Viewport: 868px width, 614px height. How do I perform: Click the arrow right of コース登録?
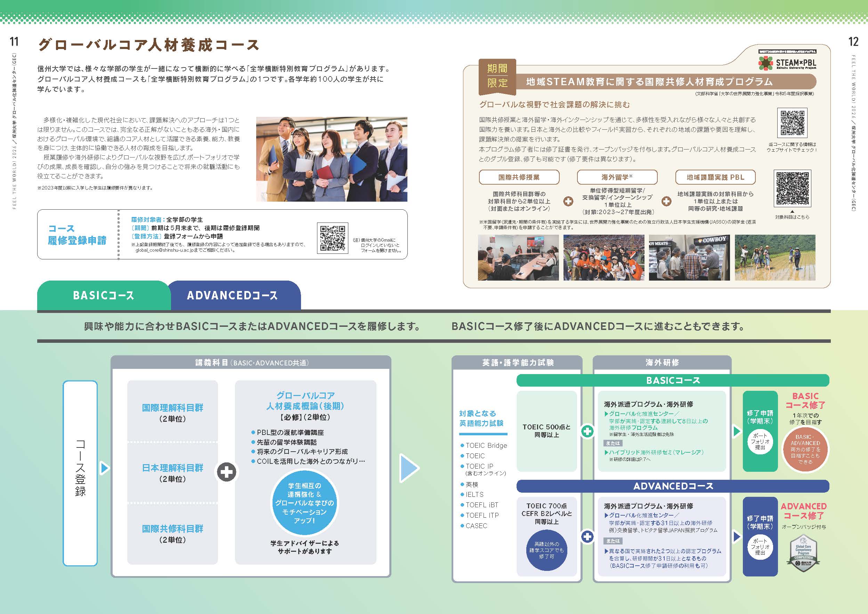click(x=105, y=468)
